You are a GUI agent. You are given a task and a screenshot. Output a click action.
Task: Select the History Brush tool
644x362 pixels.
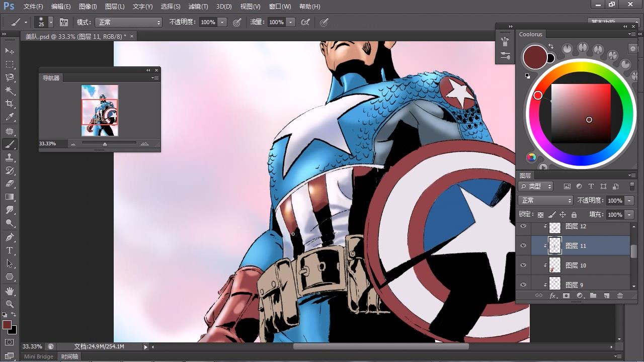pos(10,170)
